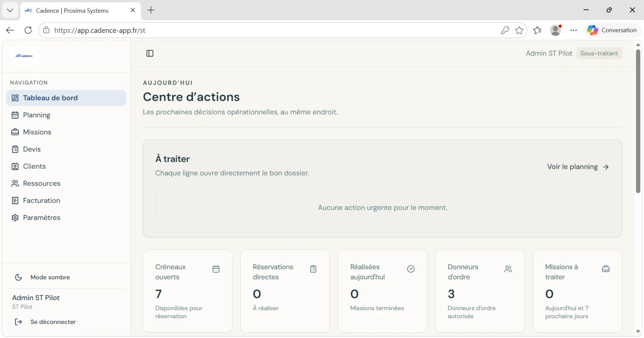Close the Cadence browser tab
Viewport: 644px width, 338px height.
coord(132,10)
